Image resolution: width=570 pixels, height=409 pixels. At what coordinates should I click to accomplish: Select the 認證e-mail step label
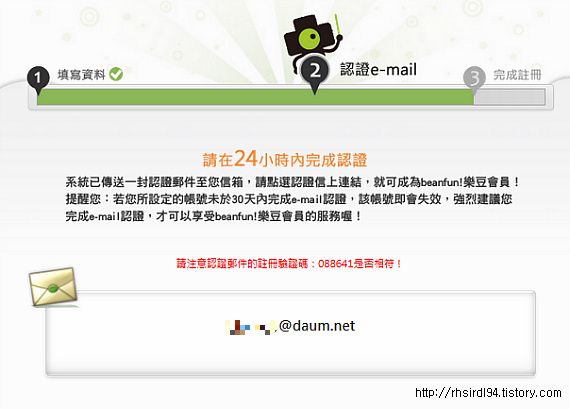(378, 69)
